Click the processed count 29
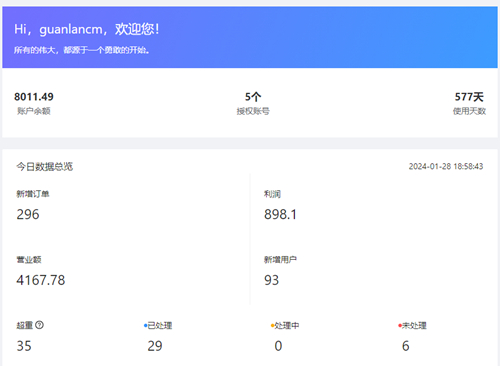 (155, 346)
